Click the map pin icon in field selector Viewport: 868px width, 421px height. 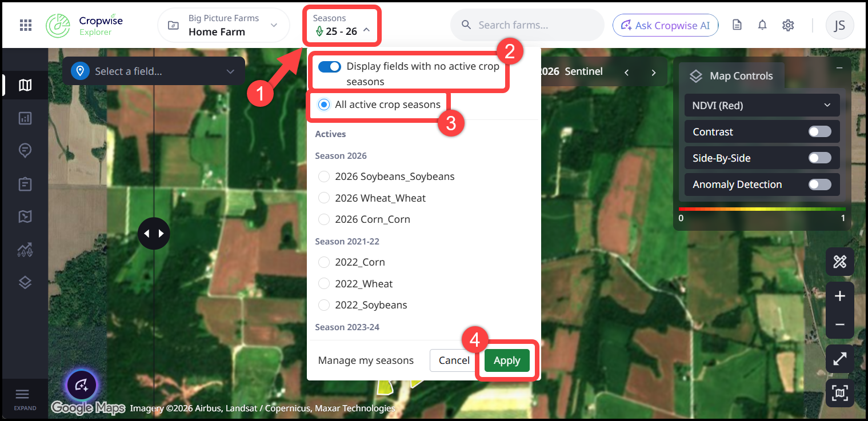80,71
